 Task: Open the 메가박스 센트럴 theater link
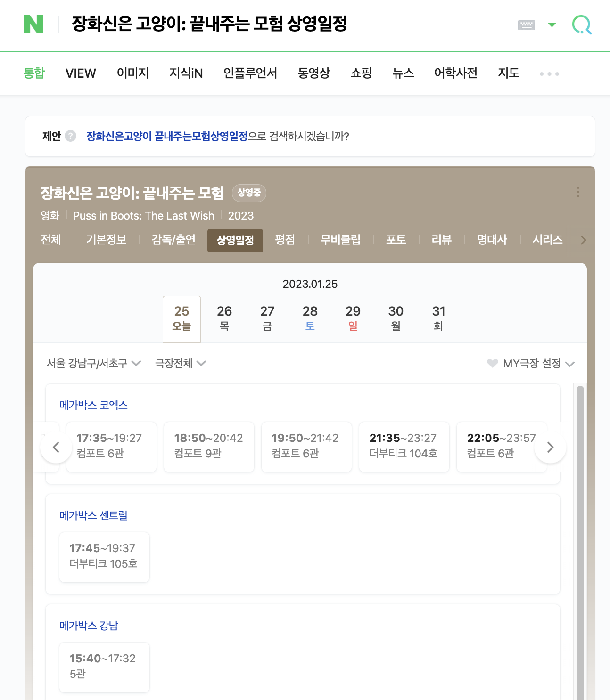pyautogui.click(x=93, y=515)
